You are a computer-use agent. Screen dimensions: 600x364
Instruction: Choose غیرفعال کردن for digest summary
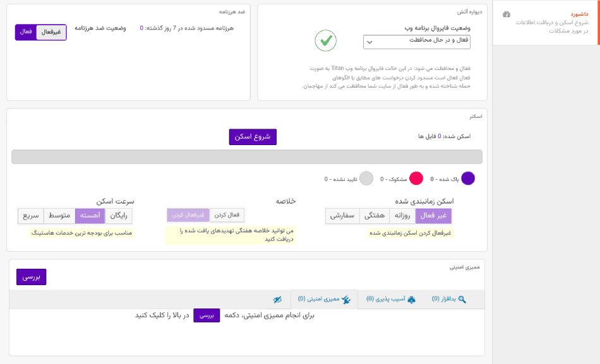[x=188, y=215]
